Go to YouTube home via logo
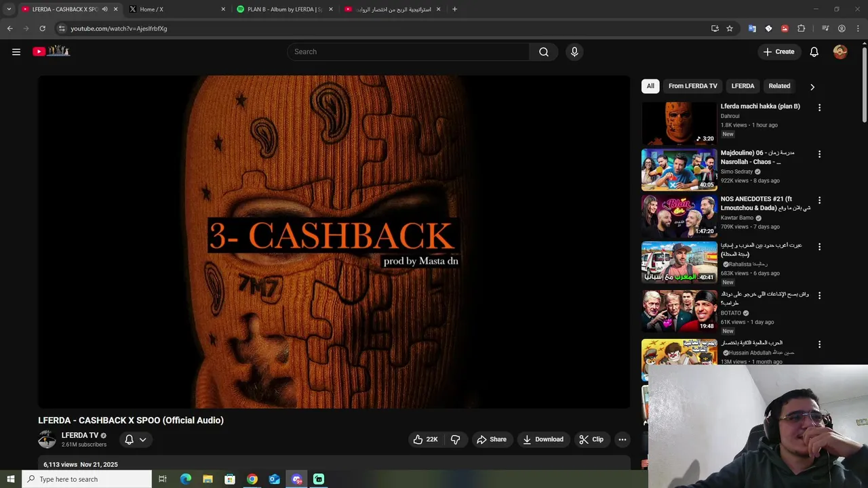This screenshot has height=488, width=868. click(x=52, y=51)
